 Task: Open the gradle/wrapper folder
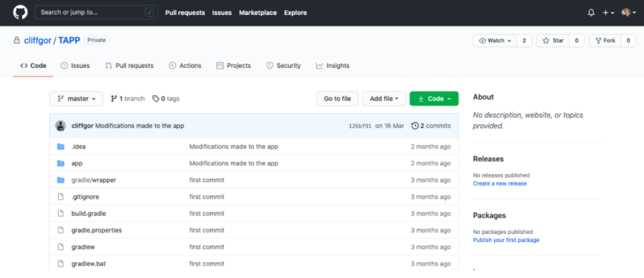coord(94,180)
